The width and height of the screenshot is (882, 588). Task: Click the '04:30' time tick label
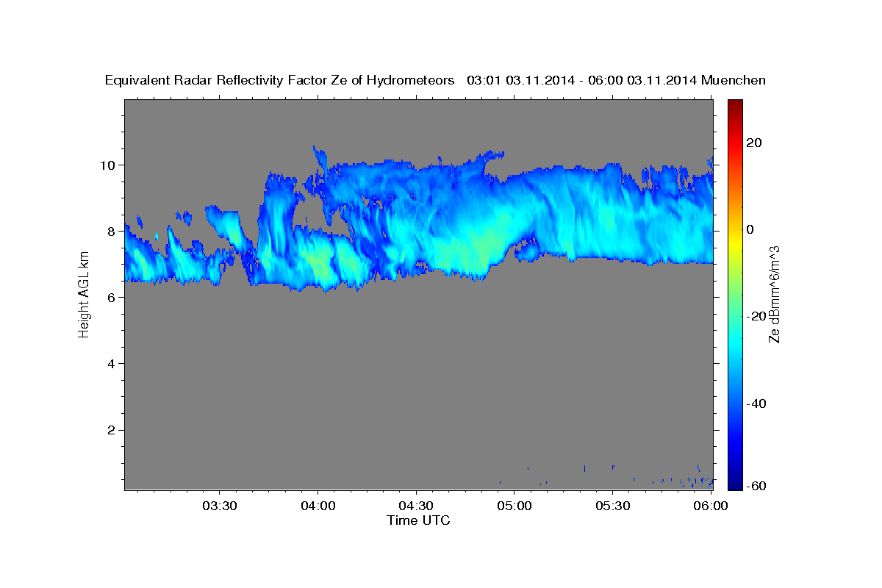coord(416,506)
